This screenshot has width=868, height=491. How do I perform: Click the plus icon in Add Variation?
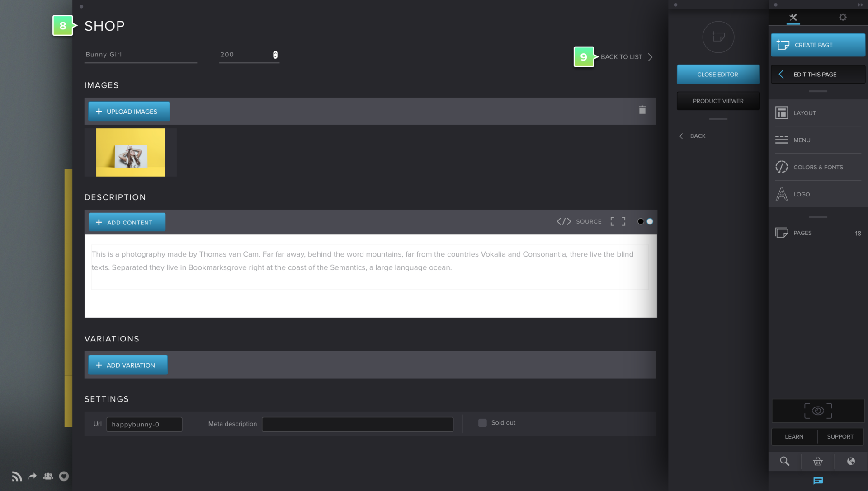[x=99, y=365]
